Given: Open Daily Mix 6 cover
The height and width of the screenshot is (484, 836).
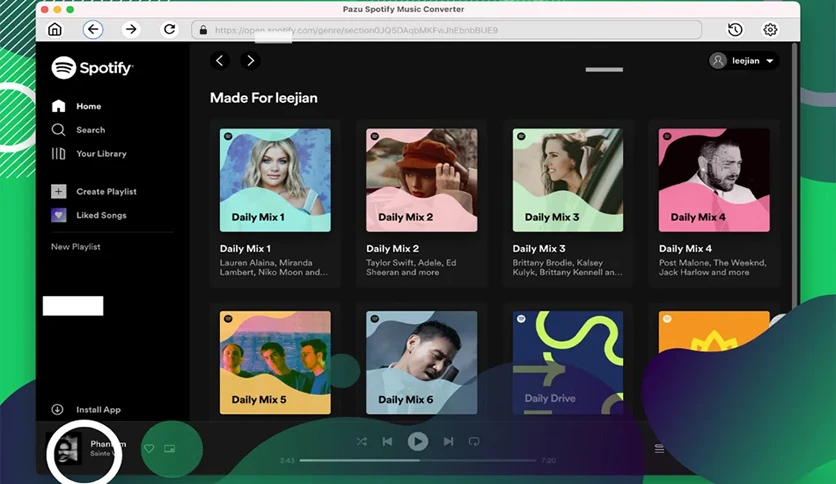Looking at the screenshot, I should [422, 362].
